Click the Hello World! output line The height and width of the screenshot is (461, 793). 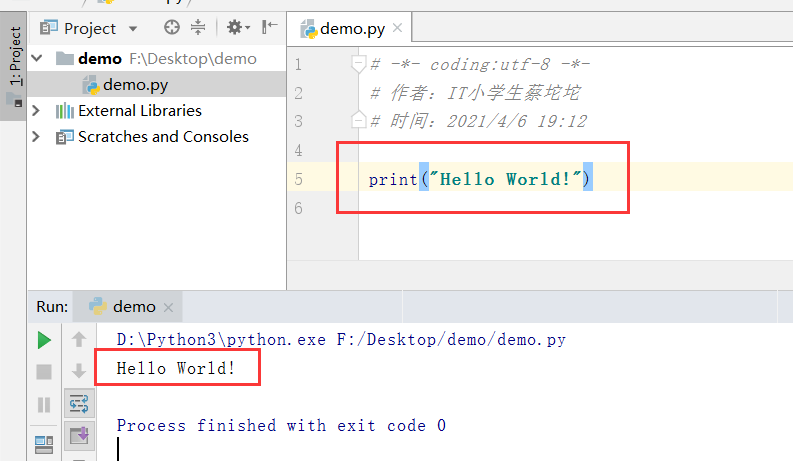176,368
